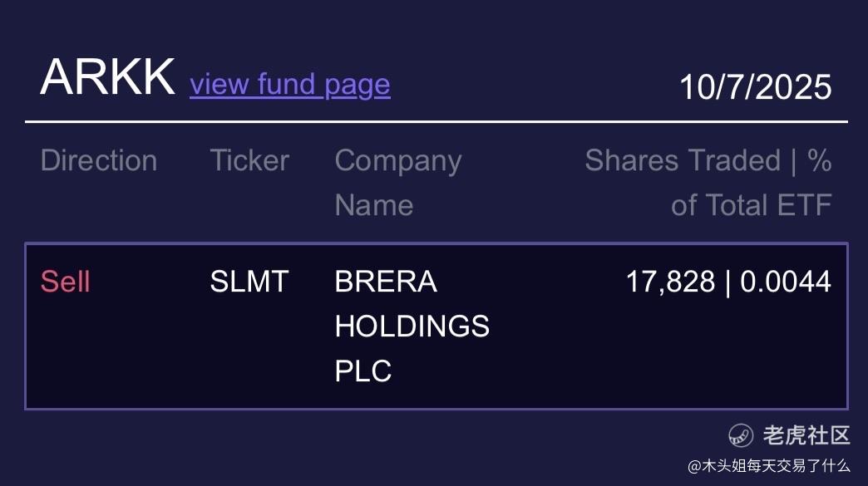Click the 'of Total ETF' header text
868x486 pixels.
[x=751, y=205]
